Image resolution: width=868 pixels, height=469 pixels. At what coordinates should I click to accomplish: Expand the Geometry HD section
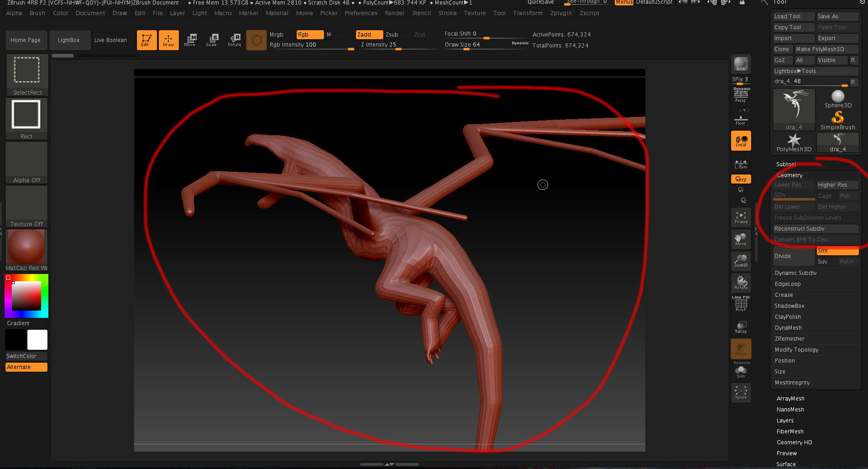click(794, 443)
